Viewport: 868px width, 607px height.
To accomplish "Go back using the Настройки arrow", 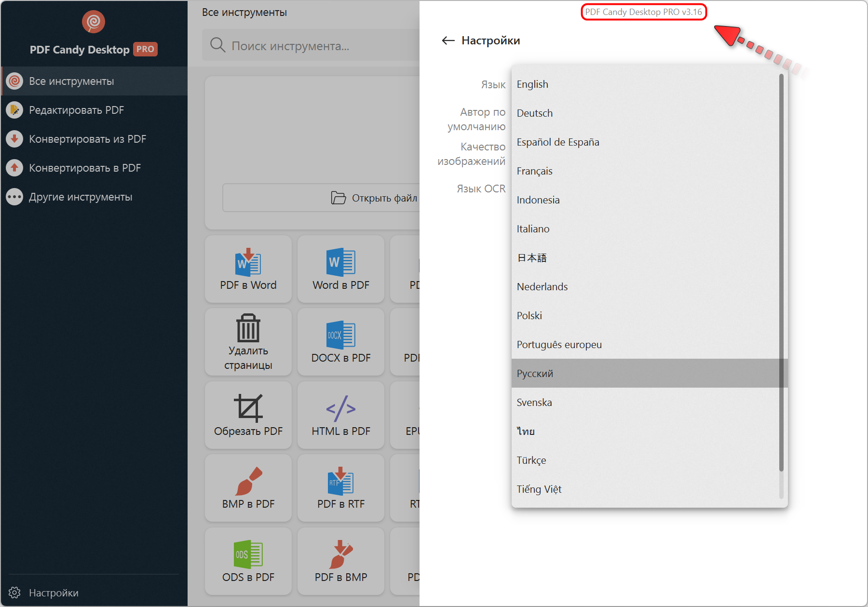I will tap(448, 40).
